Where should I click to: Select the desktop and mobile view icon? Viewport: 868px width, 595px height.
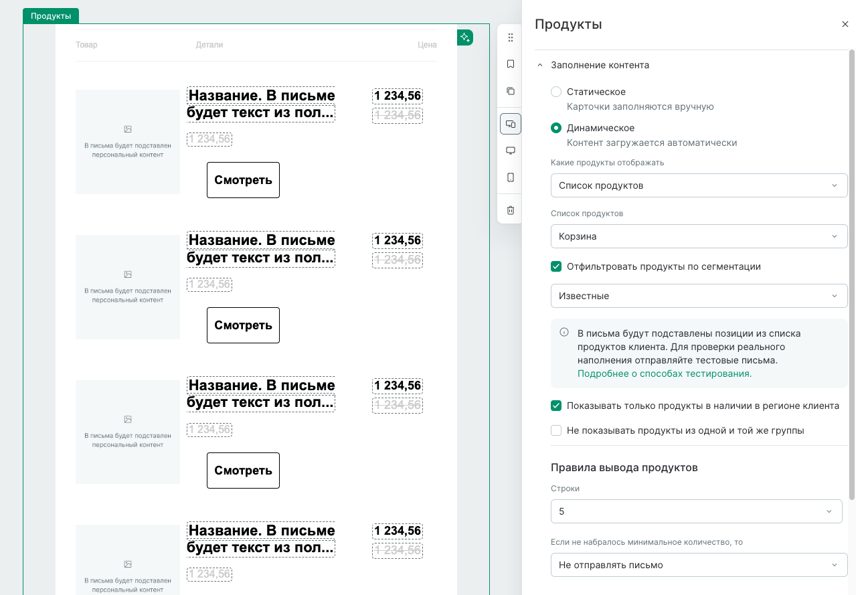pyautogui.click(x=511, y=124)
